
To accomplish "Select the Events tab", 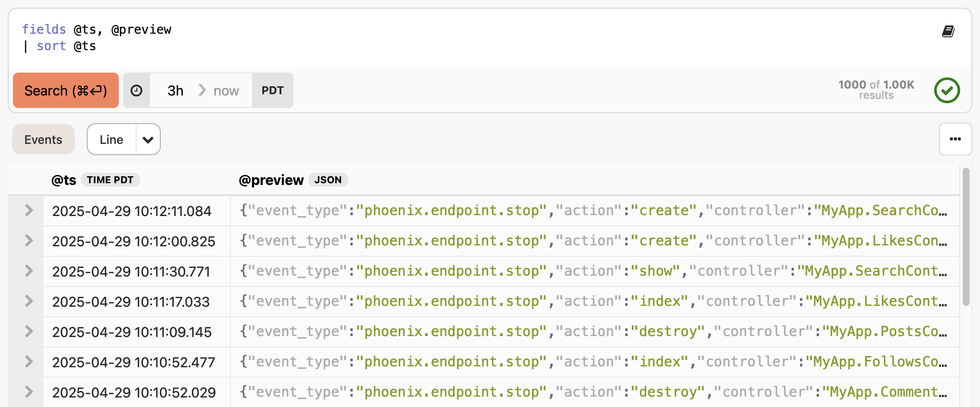I will click(43, 139).
